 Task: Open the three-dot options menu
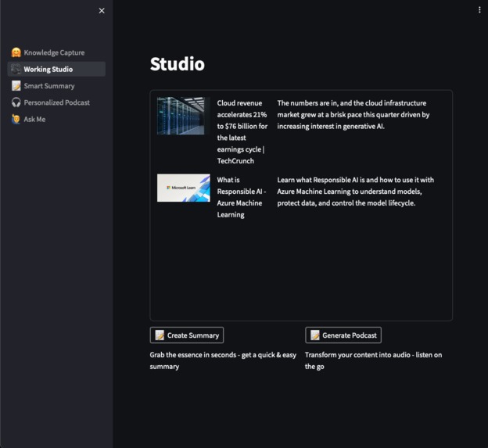click(x=479, y=10)
